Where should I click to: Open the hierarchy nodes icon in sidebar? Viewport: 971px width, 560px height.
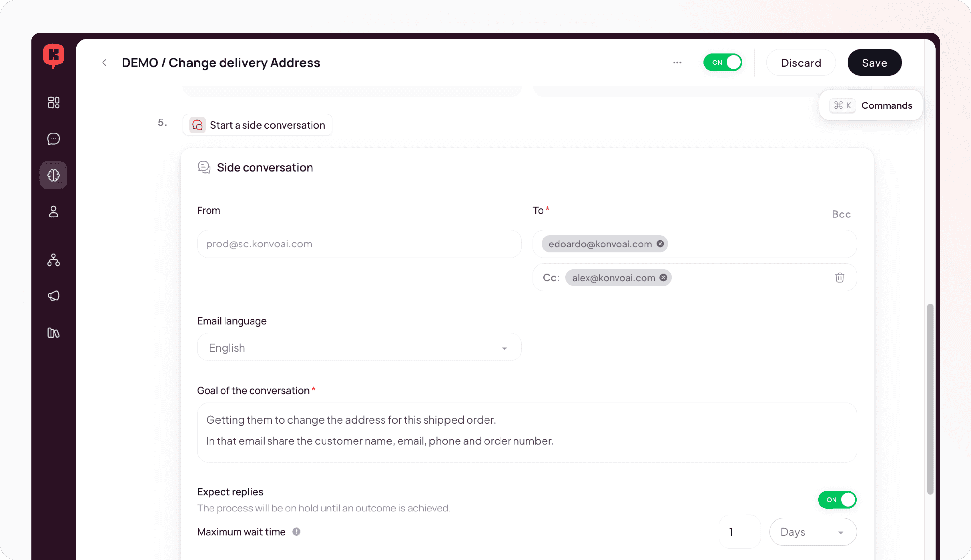pyautogui.click(x=53, y=260)
